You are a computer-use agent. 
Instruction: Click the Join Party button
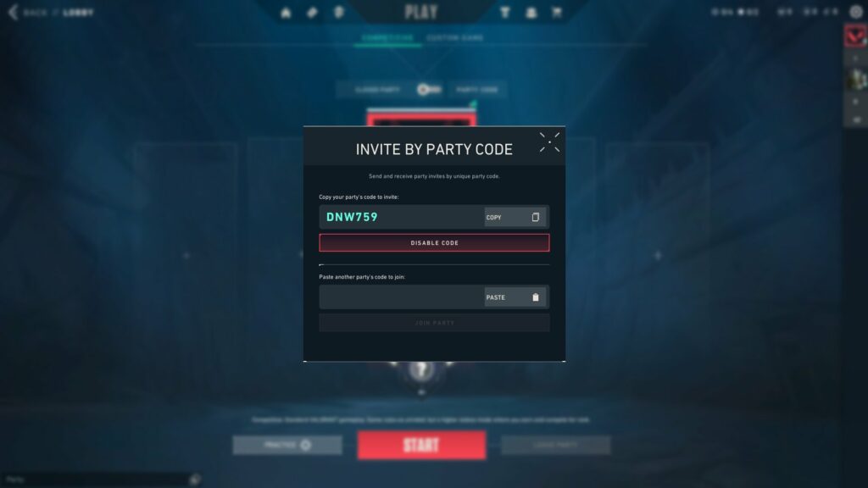click(x=434, y=323)
